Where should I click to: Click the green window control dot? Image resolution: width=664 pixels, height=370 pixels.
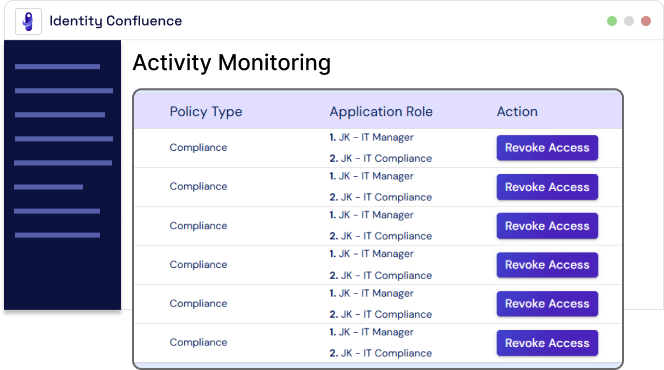[611, 21]
